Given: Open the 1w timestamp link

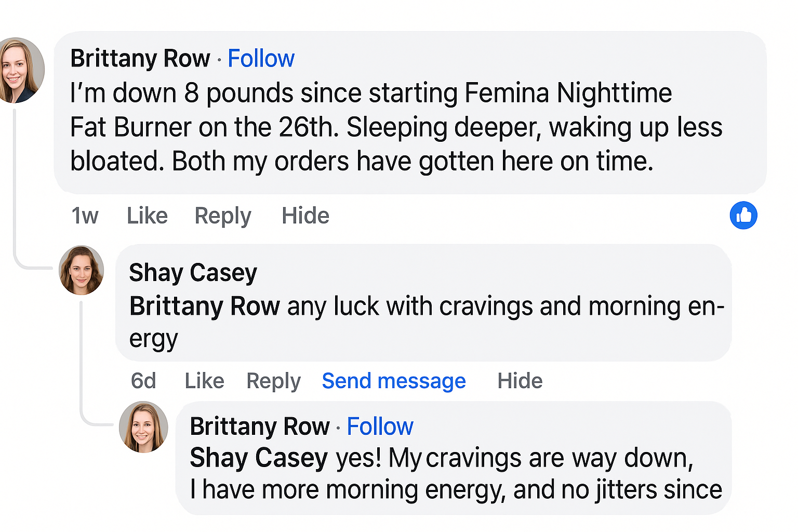Looking at the screenshot, I should coord(85,216).
